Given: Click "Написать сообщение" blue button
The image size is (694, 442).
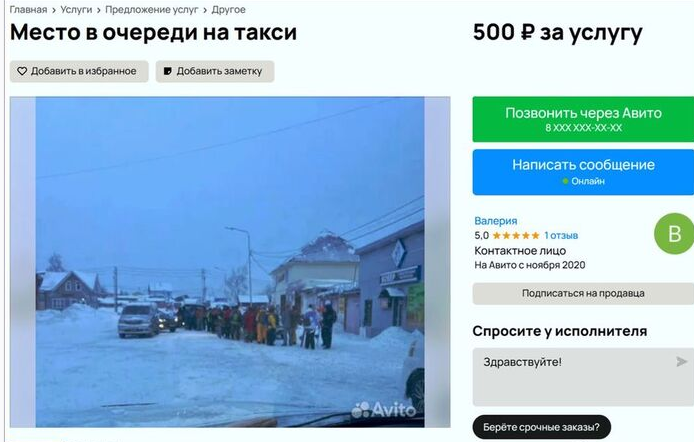Looking at the screenshot, I should tap(583, 172).
